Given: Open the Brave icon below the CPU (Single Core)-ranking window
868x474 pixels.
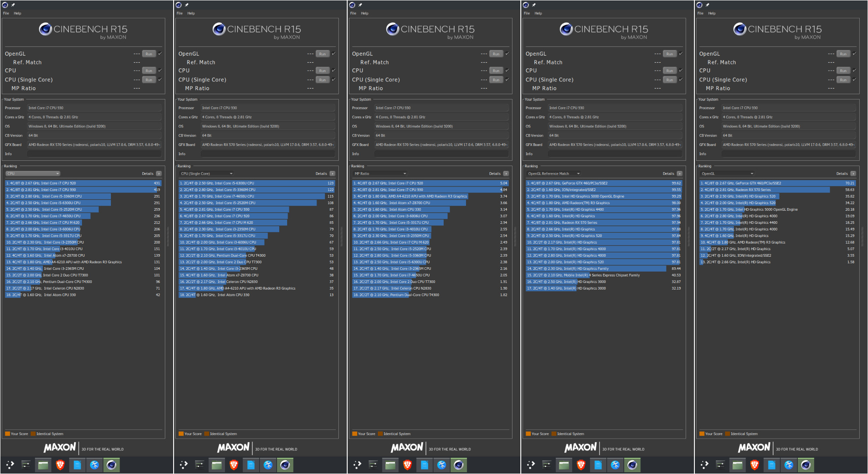Looking at the screenshot, I should pyautogui.click(x=234, y=465).
